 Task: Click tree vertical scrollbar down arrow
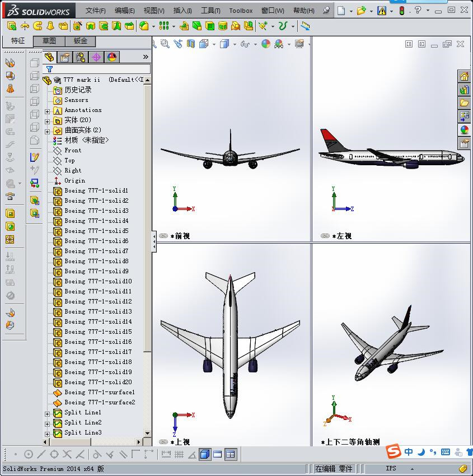(x=147, y=433)
